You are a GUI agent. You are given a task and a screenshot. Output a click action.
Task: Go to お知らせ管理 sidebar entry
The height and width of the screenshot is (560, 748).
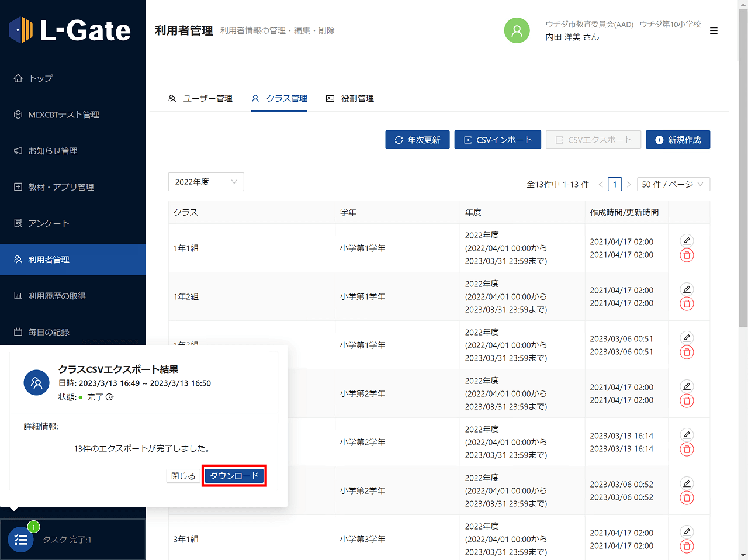pos(73,151)
